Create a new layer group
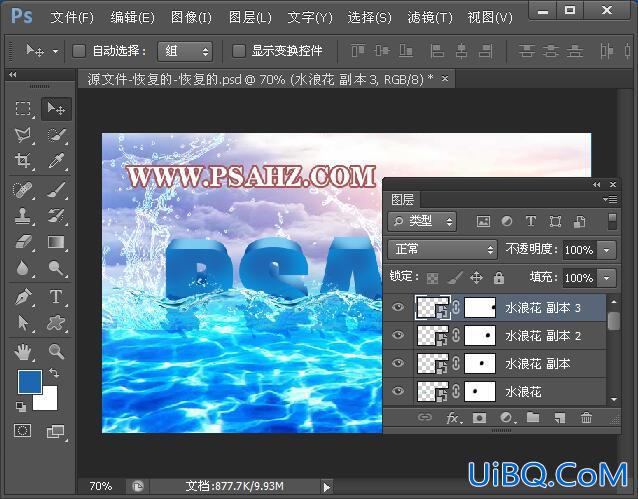This screenshot has height=499, width=638. (x=533, y=418)
